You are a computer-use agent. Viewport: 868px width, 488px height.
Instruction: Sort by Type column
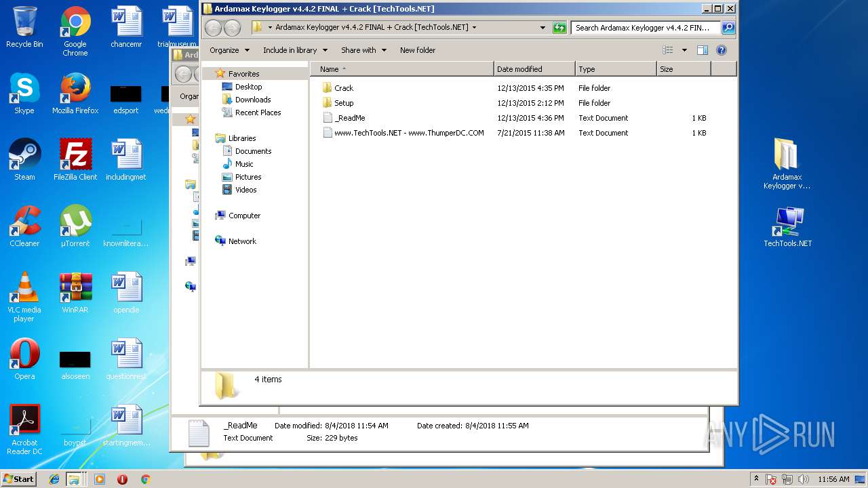616,69
